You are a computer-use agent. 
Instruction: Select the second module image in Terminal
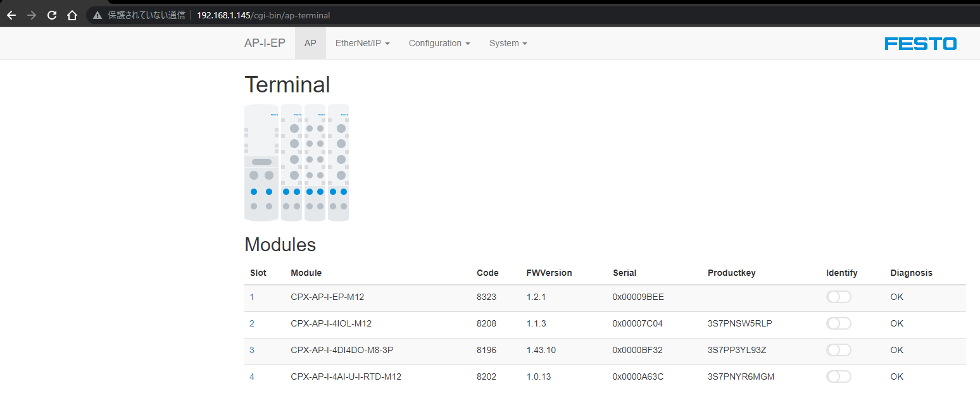(x=291, y=163)
